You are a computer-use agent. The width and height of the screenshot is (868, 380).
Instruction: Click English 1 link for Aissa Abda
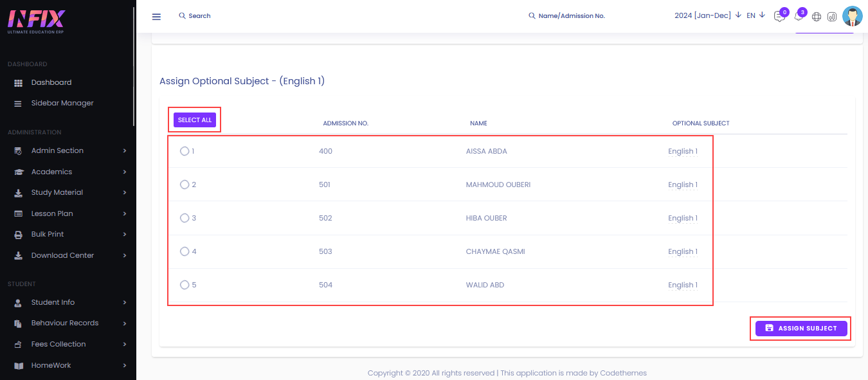click(682, 152)
